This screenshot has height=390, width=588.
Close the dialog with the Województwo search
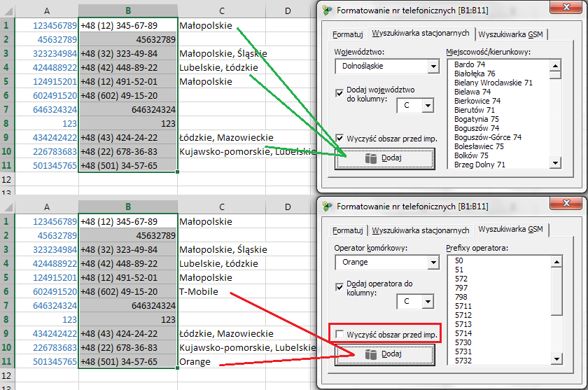tap(566, 7)
